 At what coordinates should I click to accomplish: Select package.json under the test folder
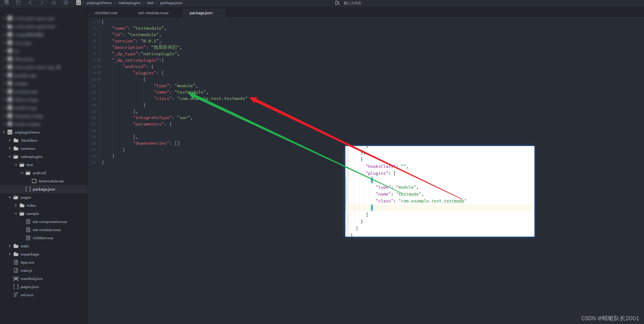pyautogui.click(x=44, y=189)
